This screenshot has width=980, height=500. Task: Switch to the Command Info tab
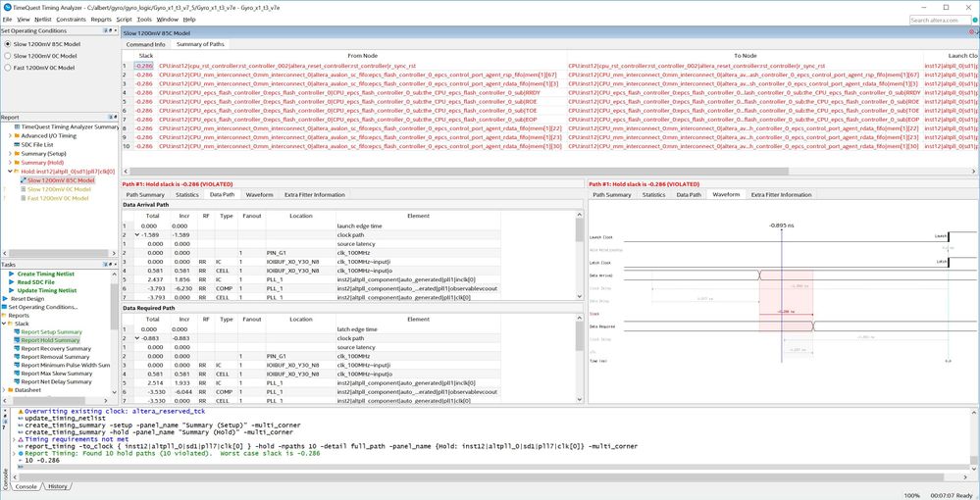tap(145, 44)
